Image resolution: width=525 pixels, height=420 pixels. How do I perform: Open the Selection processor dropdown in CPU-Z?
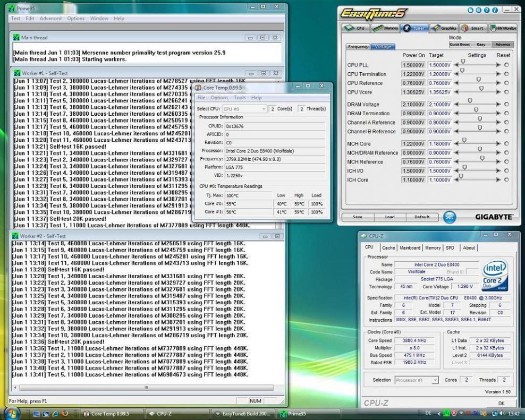pos(417,380)
